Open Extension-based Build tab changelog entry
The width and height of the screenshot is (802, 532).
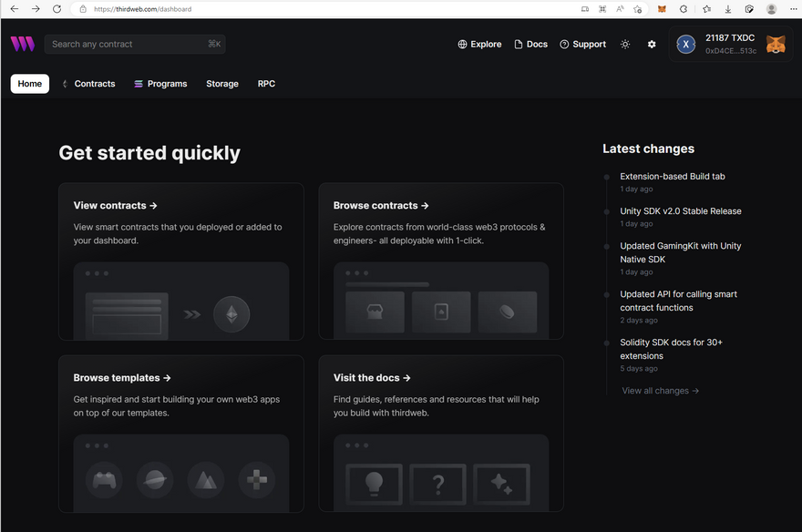pyautogui.click(x=673, y=177)
